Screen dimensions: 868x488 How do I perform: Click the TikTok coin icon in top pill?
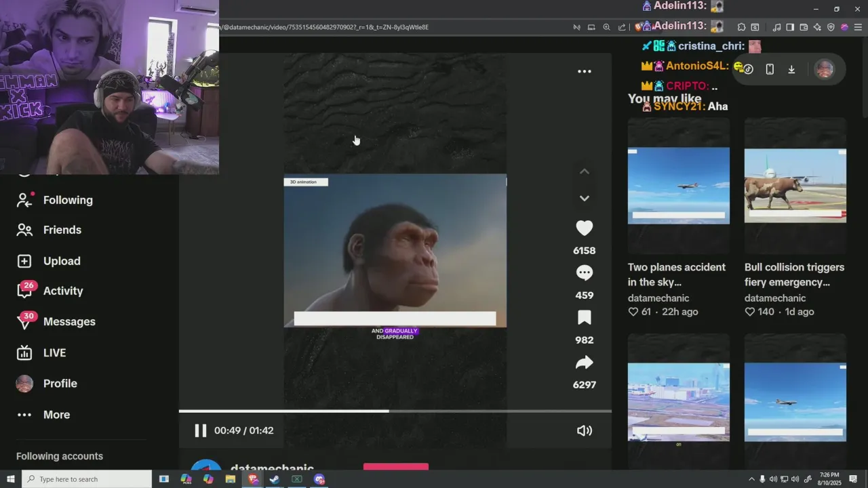[749, 69]
